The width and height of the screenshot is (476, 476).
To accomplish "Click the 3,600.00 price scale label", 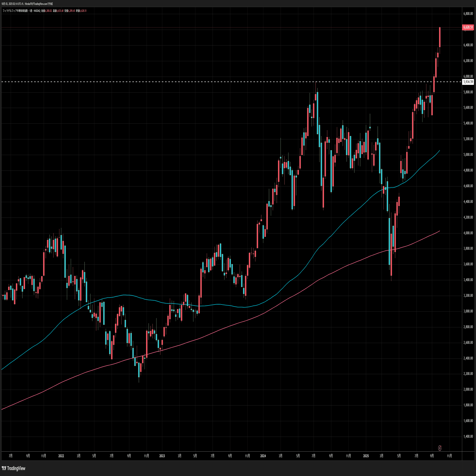I will click(468, 264).
